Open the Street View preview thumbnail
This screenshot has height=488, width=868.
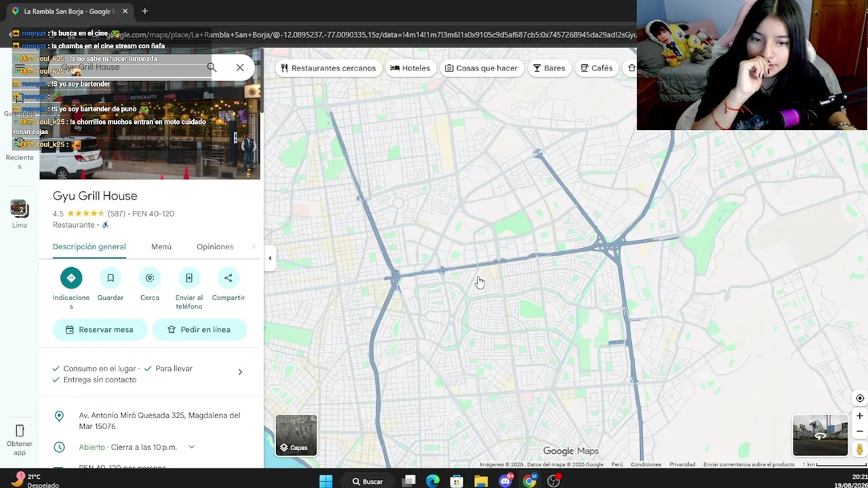[x=821, y=435]
